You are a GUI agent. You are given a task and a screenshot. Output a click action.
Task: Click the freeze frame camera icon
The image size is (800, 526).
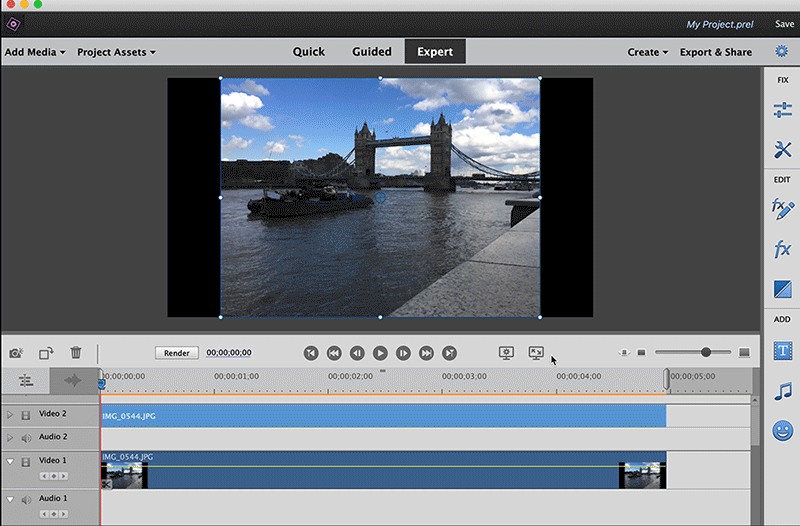tap(16, 353)
